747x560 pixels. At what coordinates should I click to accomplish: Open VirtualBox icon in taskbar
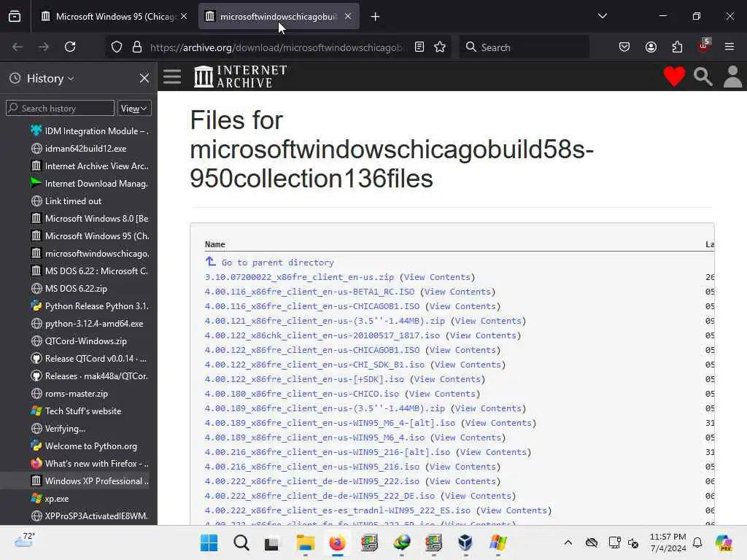click(465, 542)
